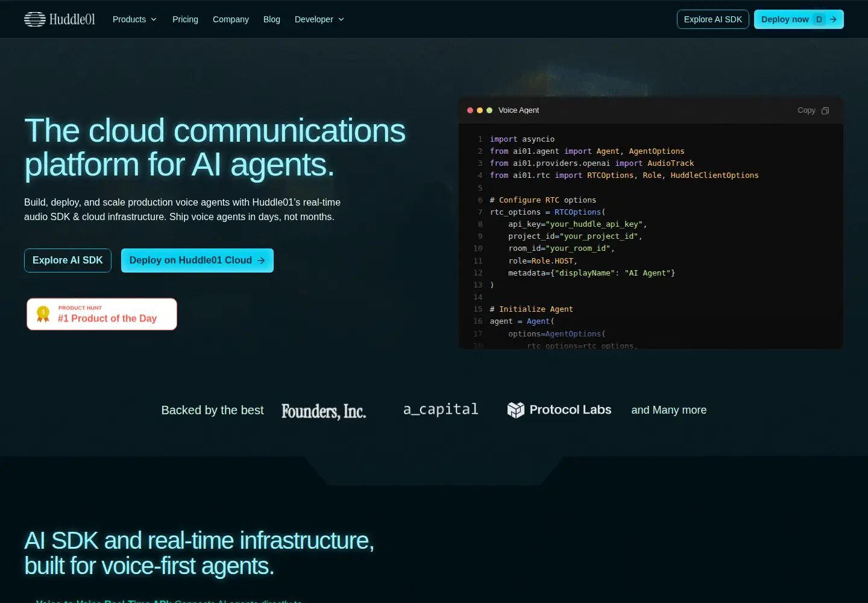Open the Company page
868x603 pixels.
pos(231,19)
